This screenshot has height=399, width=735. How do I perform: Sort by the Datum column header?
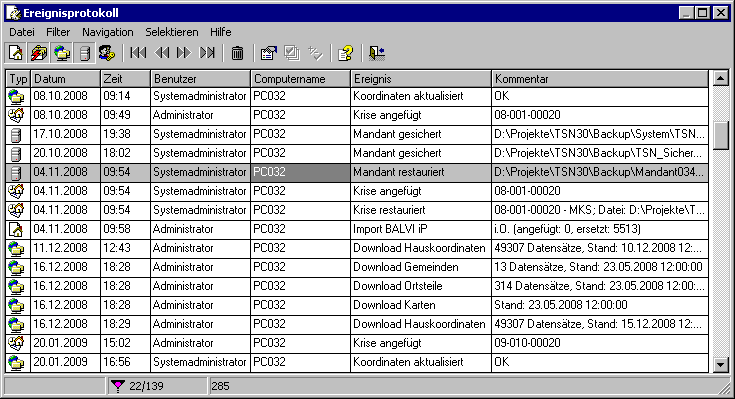tap(66, 79)
